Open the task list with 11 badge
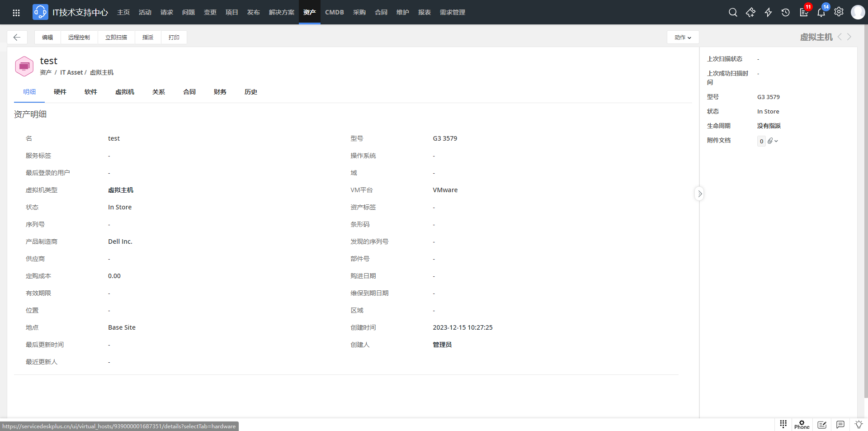Image resolution: width=868 pixels, height=431 pixels. click(804, 12)
